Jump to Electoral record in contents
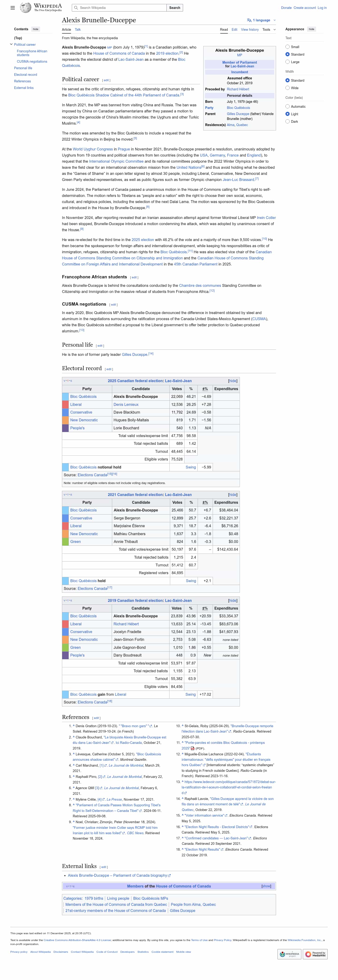This screenshot has width=338, height=980. click(x=26, y=75)
